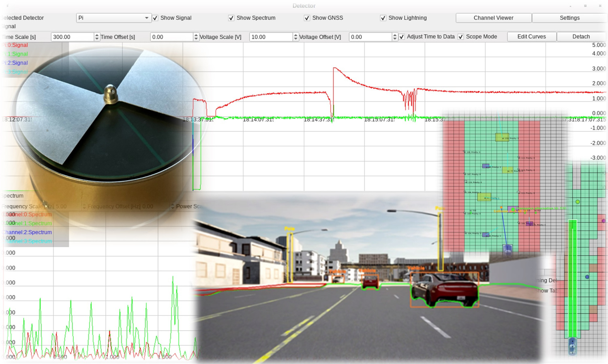The height and width of the screenshot is (364, 608).
Task: Disable the Show Lightning checkbox
Action: 383,18
